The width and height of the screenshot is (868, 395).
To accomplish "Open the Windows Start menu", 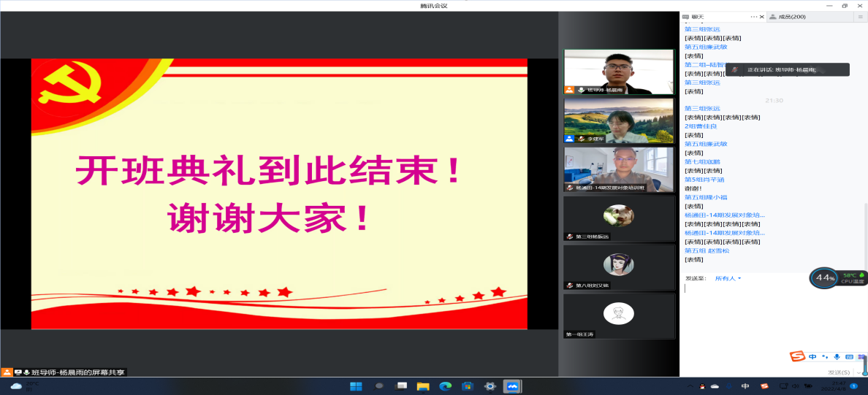I will (x=356, y=386).
